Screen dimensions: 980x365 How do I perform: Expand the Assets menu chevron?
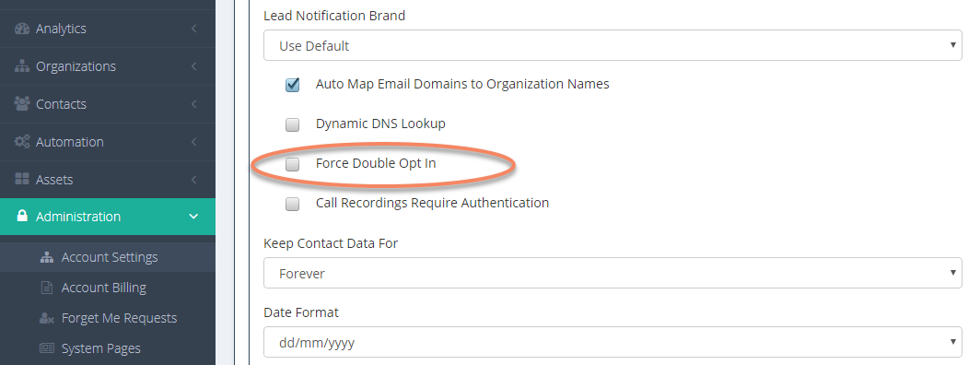point(194,180)
